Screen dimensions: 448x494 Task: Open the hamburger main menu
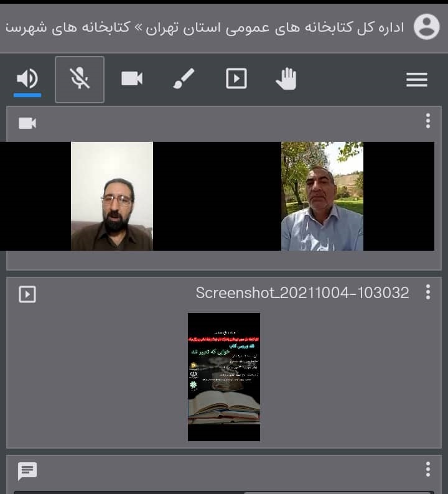416,80
